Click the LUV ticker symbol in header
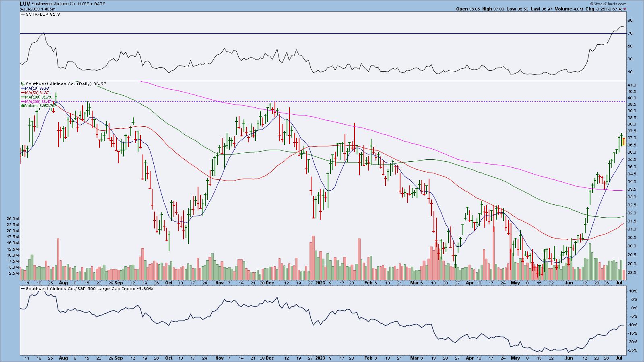Viewport: 644px width, 362px height. [25, 3]
